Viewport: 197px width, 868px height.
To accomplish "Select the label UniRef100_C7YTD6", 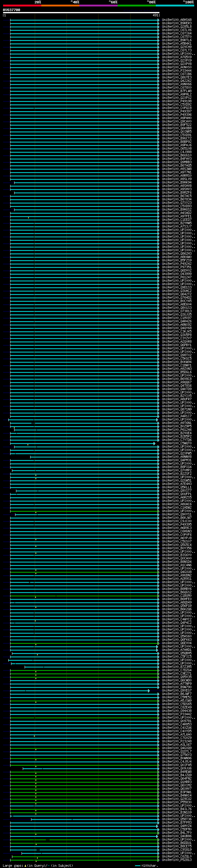I will tap(177, 440).
